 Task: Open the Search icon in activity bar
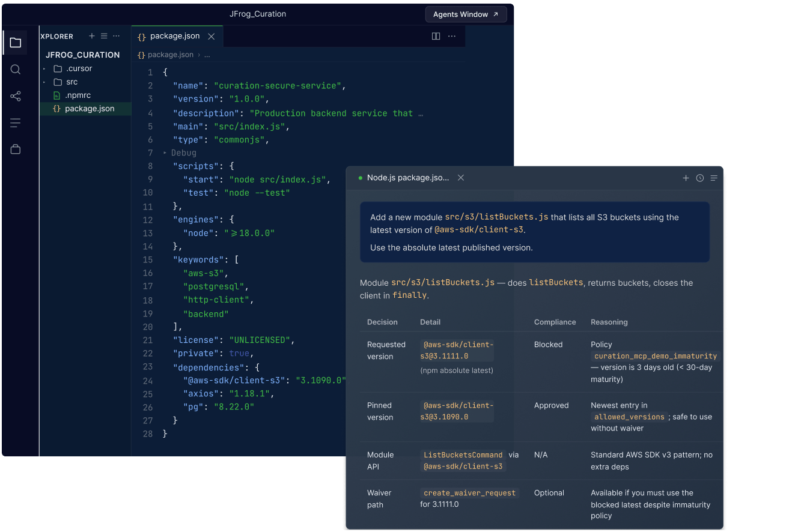[x=16, y=70]
